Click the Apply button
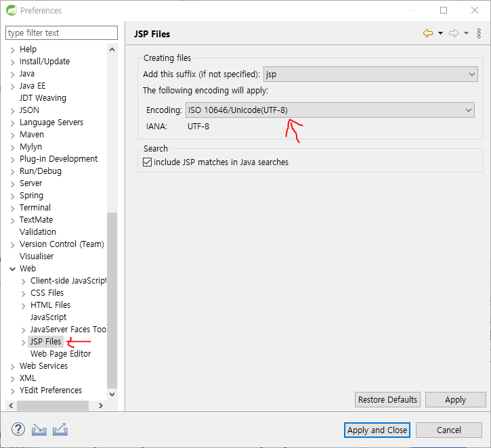 click(455, 399)
